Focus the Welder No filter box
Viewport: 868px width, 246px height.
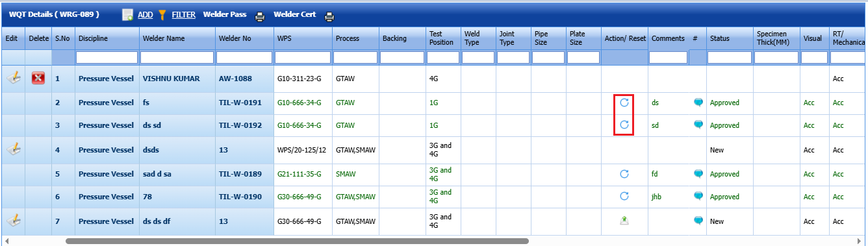coord(244,58)
